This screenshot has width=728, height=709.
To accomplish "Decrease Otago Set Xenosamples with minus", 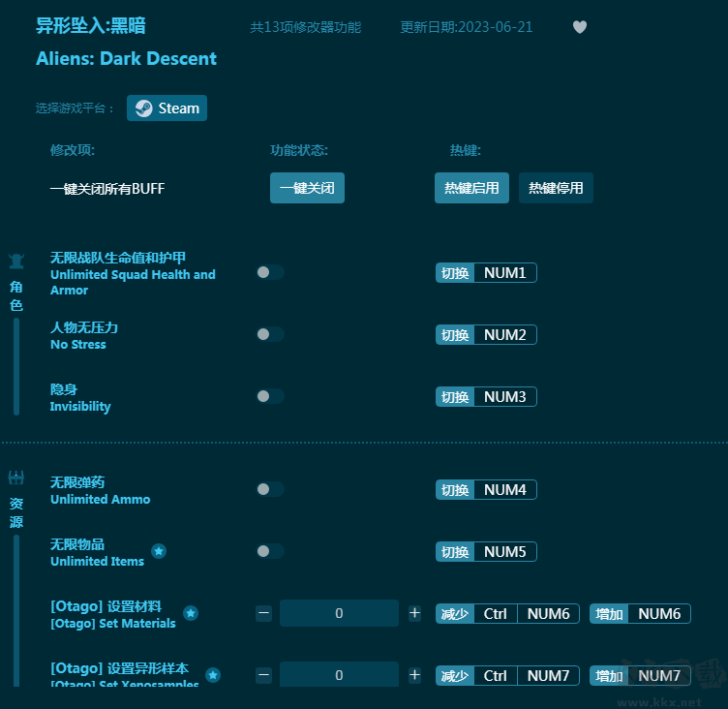I will tap(263, 675).
